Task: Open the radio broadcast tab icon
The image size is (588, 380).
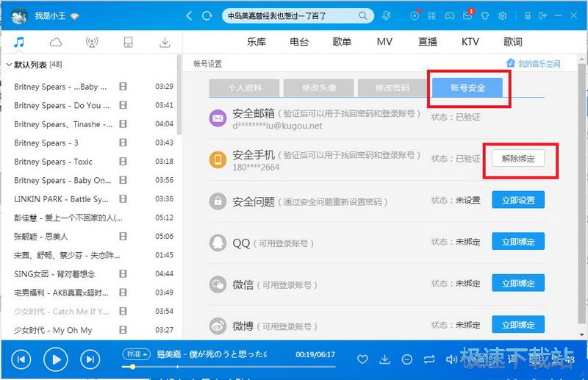Action: click(91, 42)
